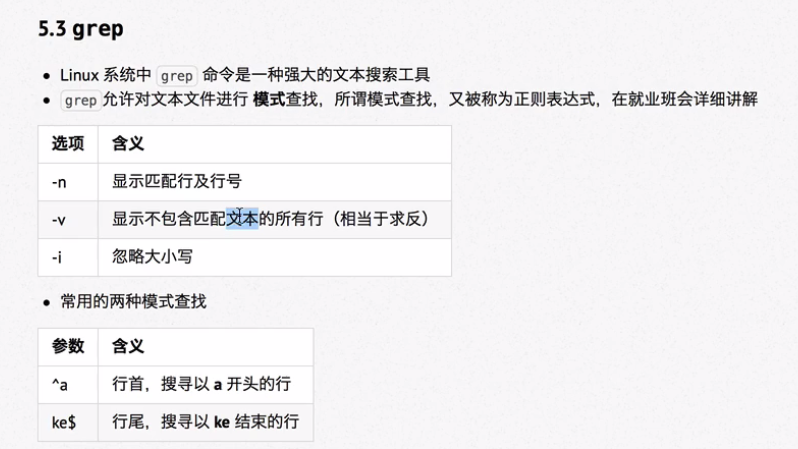This screenshot has width=798, height=449.
Task: Select the ^a parameter cell
Action: tap(68, 384)
